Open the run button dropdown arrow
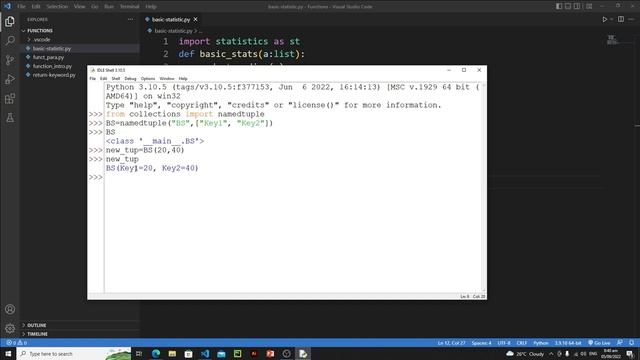The image size is (640, 360). tap(611, 19)
